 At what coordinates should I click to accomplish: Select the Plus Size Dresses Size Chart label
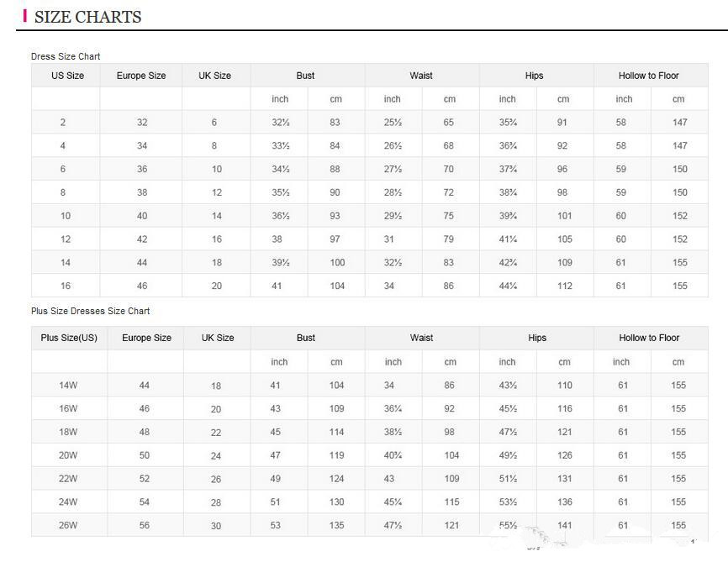pos(91,311)
